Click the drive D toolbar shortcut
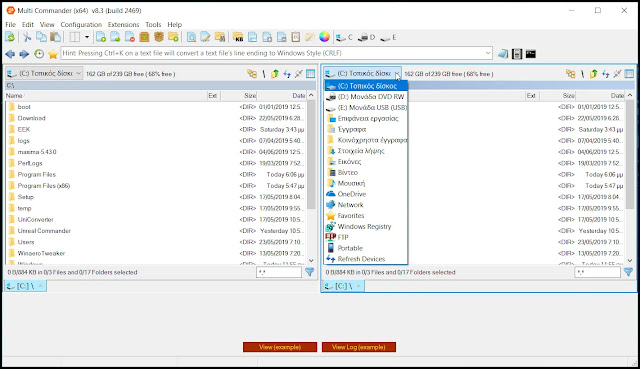Screen dimensions: 640x369 pos(366,37)
